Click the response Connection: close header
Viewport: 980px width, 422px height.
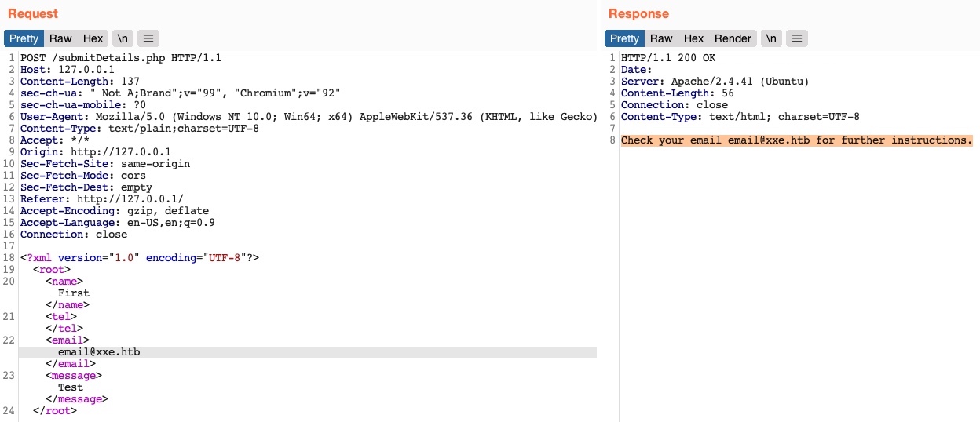(x=675, y=105)
